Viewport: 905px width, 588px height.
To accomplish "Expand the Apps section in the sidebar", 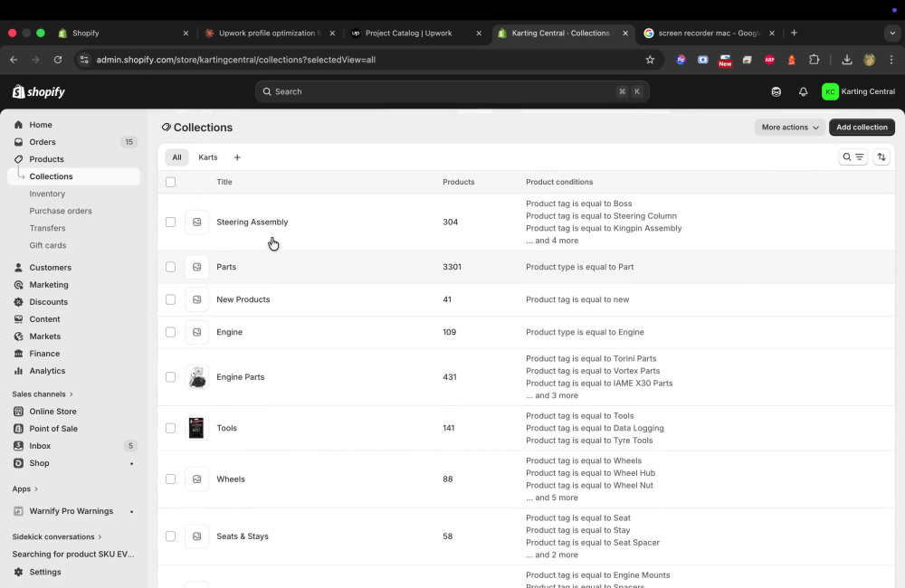I will coord(24,488).
